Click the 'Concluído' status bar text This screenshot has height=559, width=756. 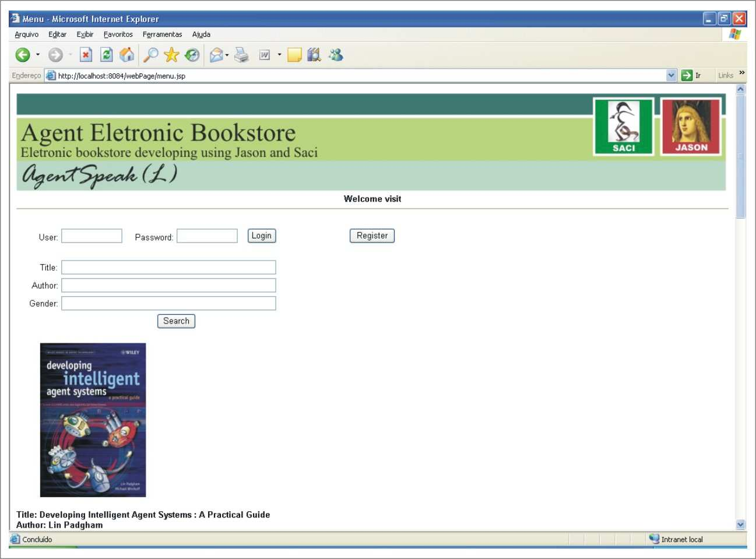click(37, 539)
